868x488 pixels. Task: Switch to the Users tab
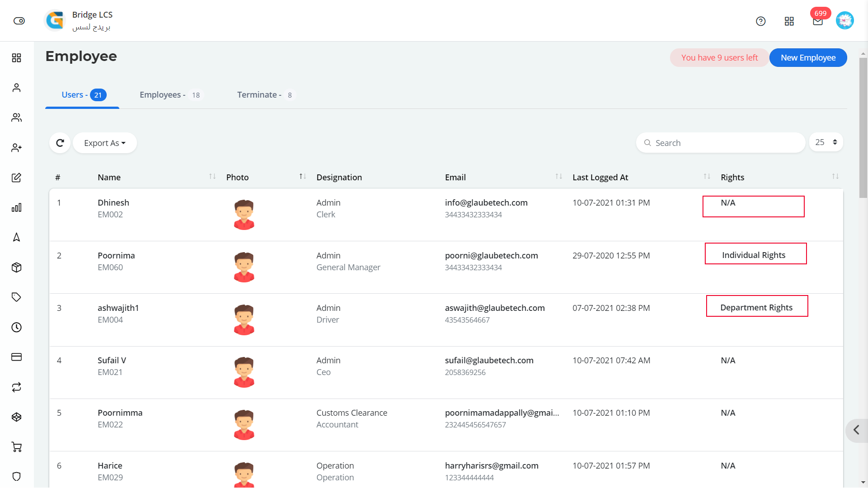(83, 95)
